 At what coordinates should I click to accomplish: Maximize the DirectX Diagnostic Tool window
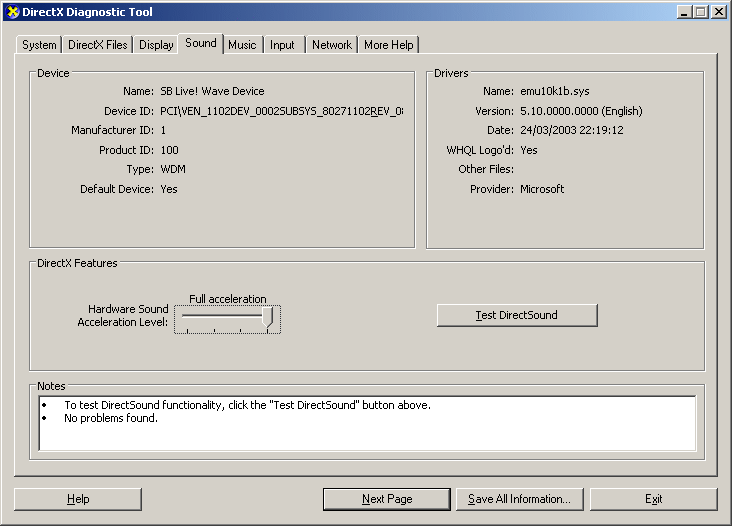(x=701, y=12)
